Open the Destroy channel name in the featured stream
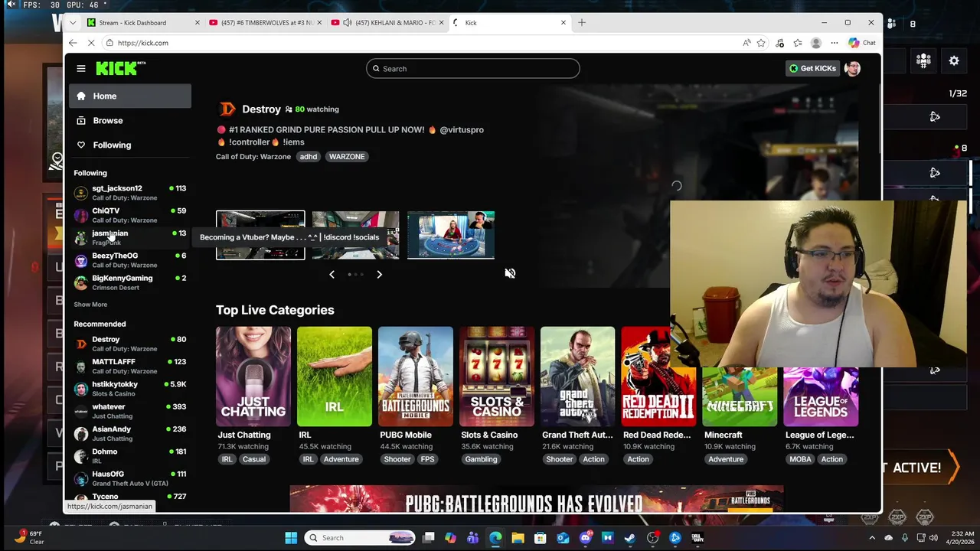This screenshot has height=551, width=980. tap(261, 109)
